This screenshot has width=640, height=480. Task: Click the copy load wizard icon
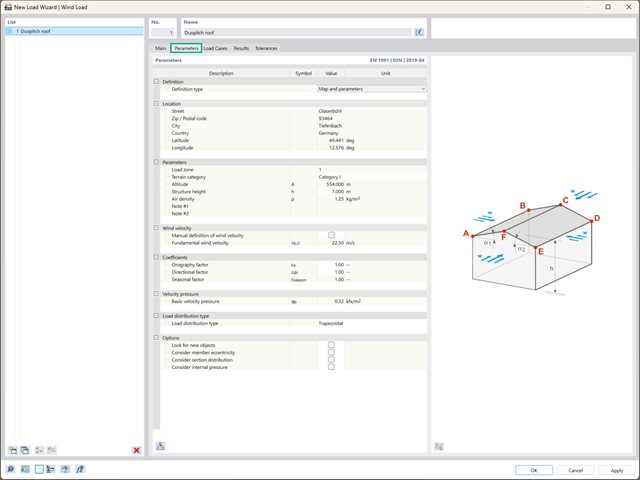[x=25, y=450]
